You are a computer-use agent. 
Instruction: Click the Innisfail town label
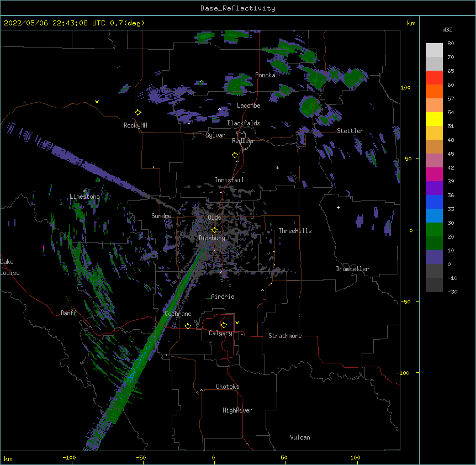[229, 180]
